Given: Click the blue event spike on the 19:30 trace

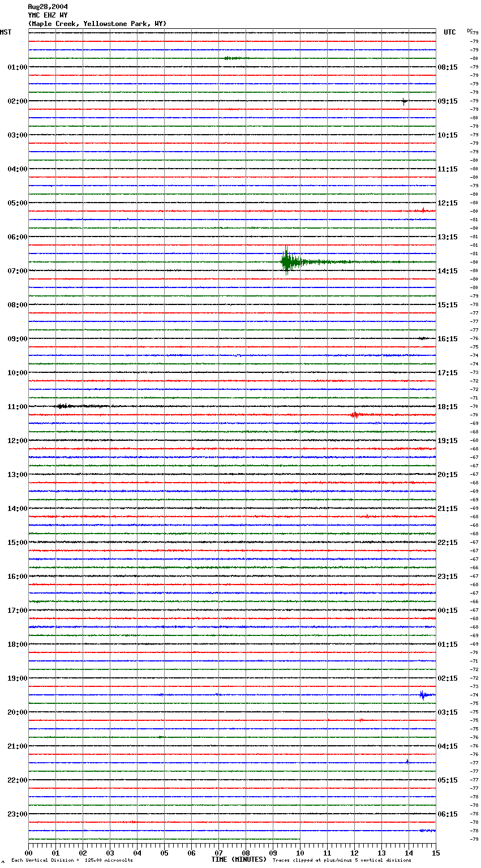Looking at the screenshot, I should coord(423,695).
